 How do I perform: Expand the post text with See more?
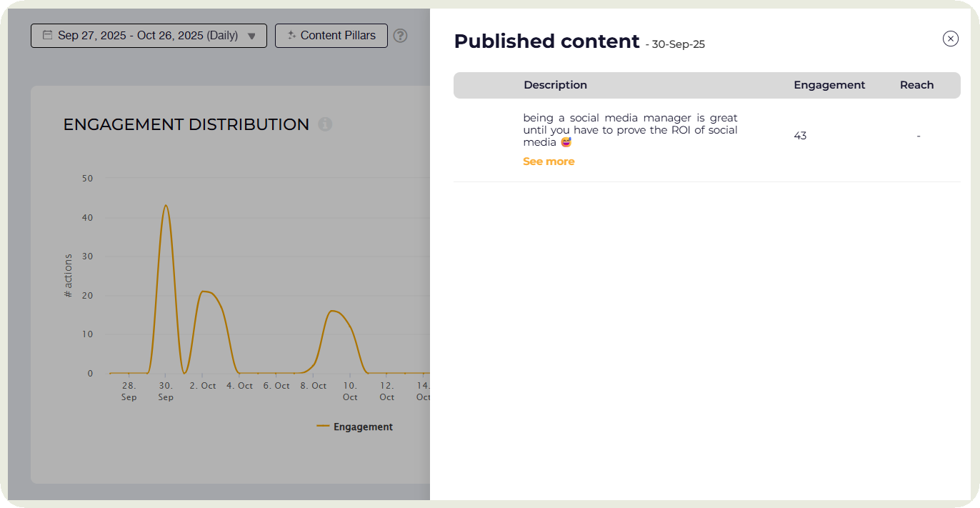click(549, 161)
